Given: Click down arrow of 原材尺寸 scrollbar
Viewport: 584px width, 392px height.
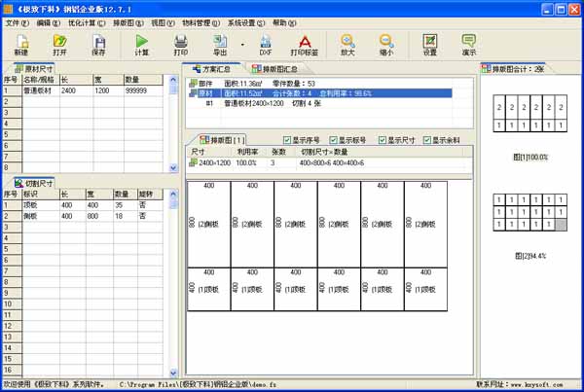Looking at the screenshot, I should coord(173,168).
